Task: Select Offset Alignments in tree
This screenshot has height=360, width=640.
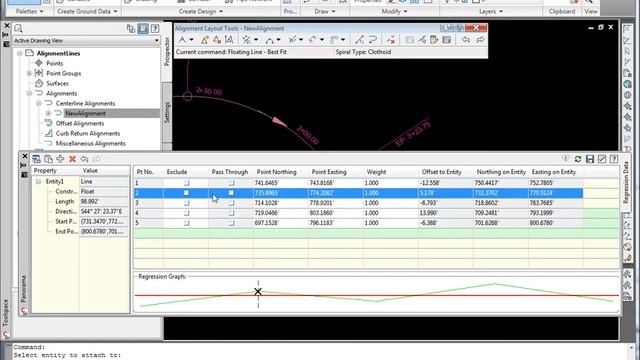Action: 80,123
